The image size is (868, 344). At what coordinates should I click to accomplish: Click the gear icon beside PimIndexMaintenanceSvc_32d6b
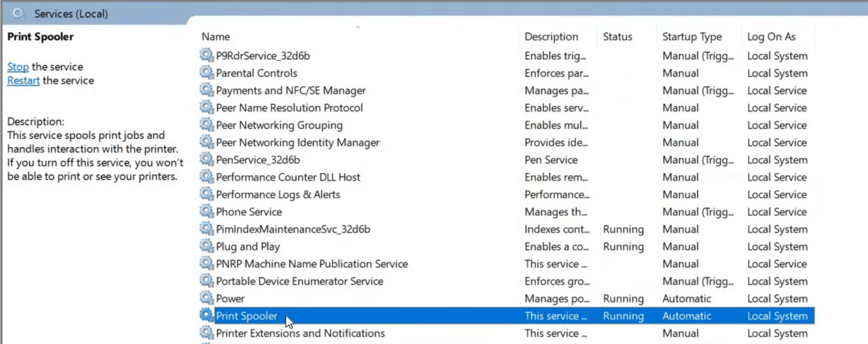pos(206,228)
